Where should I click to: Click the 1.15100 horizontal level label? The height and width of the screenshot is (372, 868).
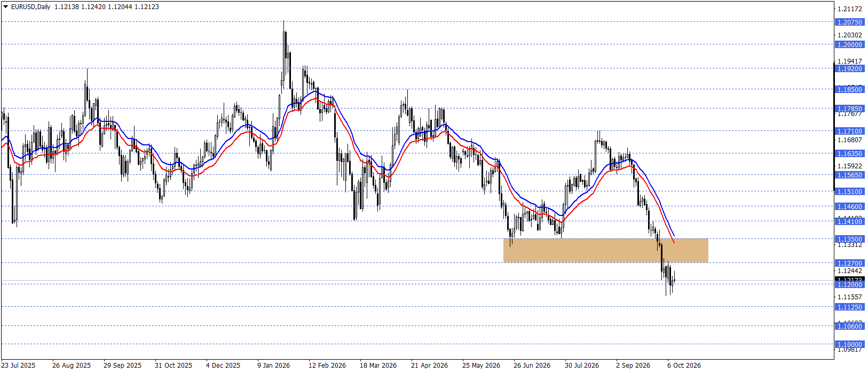pyautogui.click(x=850, y=192)
